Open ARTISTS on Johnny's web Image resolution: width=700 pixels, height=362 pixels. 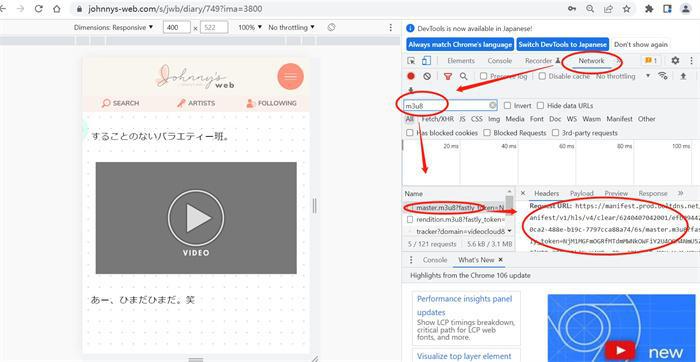click(196, 104)
